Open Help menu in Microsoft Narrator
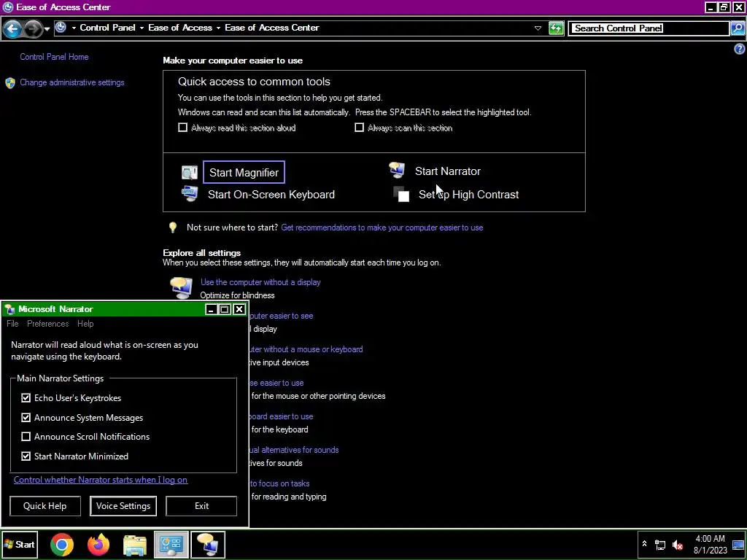The width and height of the screenshot is (747, 560). [x=85, y=324]
